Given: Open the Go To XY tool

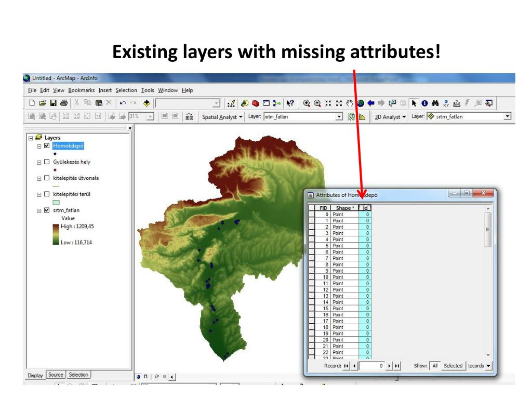Looking at the screenshot, I should tap(446, 103).
